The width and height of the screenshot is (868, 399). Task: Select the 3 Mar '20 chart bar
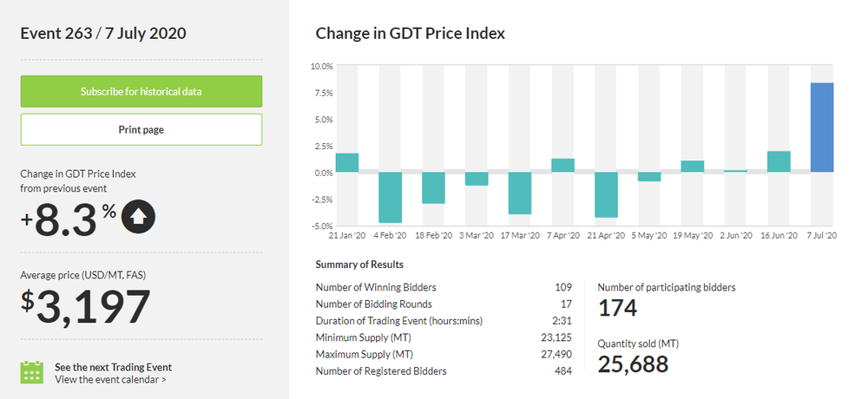coord(477,179)
